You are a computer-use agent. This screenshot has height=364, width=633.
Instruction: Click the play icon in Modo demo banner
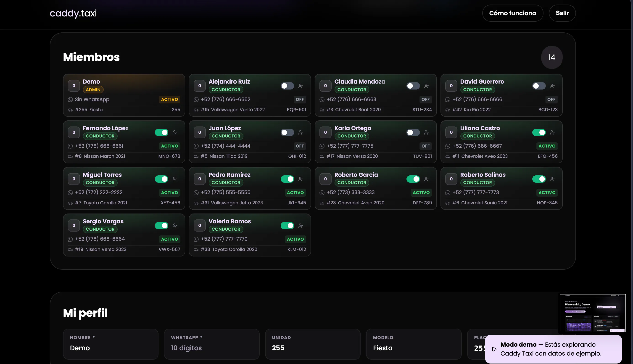point(494,349)
